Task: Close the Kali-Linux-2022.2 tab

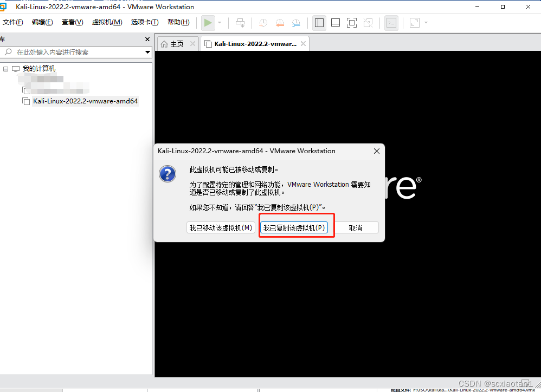Action: point(303,44)
